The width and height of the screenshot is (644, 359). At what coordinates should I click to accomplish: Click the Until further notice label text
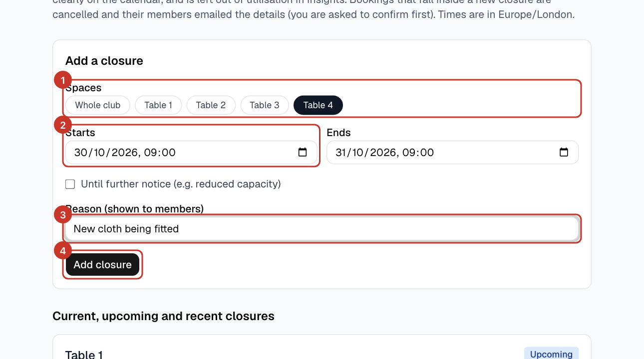[181, 184]
